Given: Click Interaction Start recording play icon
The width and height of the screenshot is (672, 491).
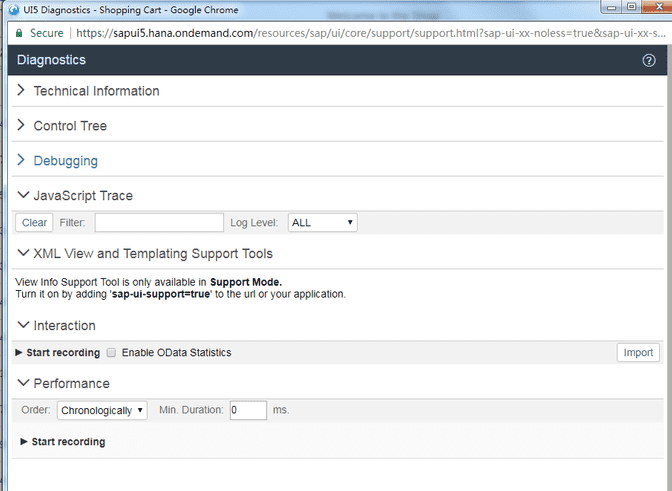Looking at the screenshot, I should pos(19,353).
